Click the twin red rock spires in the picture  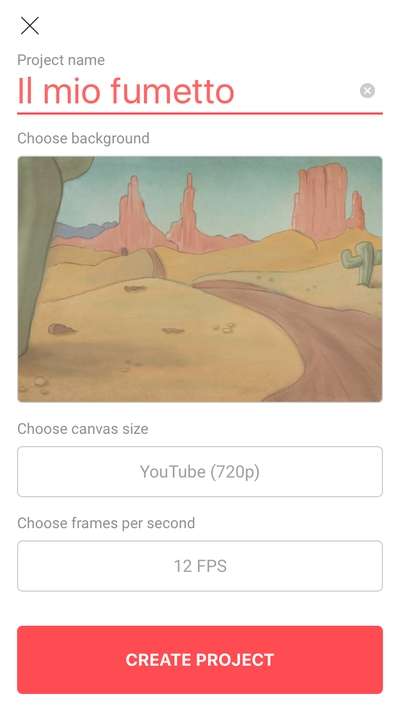(161, 213)
